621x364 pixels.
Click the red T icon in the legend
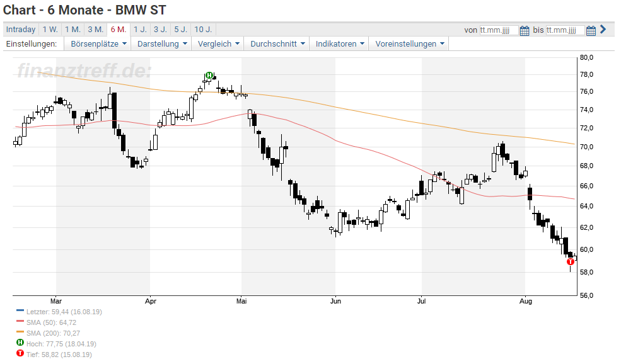(20, 353)
